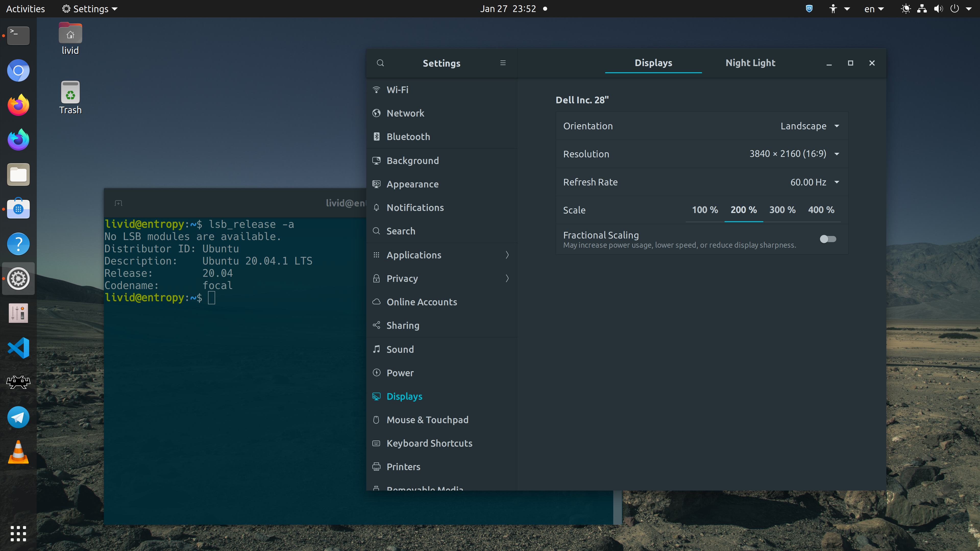This screenshot has height=551, width=980.
Task: Open Telegram from the dock
Action: (x=18, y=418)
